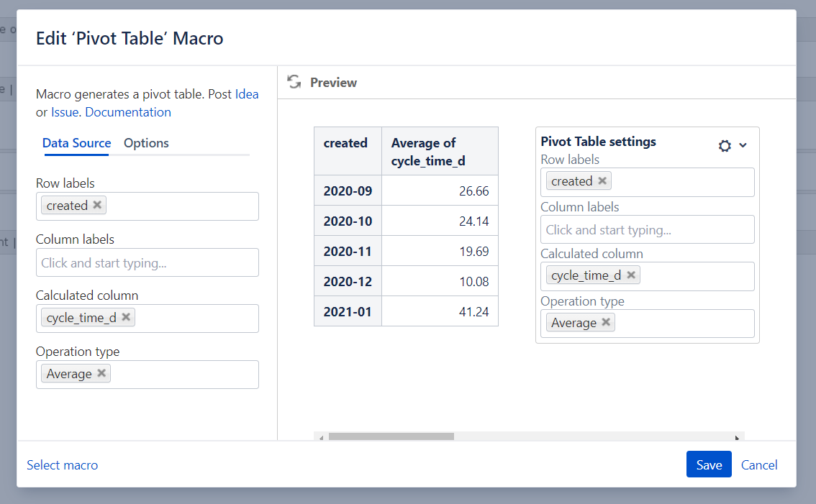
Task: Select the 2020-09 row label
Action: click(348, 191)
